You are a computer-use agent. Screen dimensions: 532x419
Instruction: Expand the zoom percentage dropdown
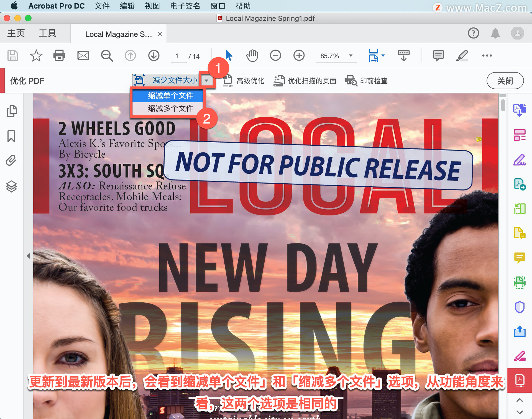pyautogui.click(x=351, y=56)
